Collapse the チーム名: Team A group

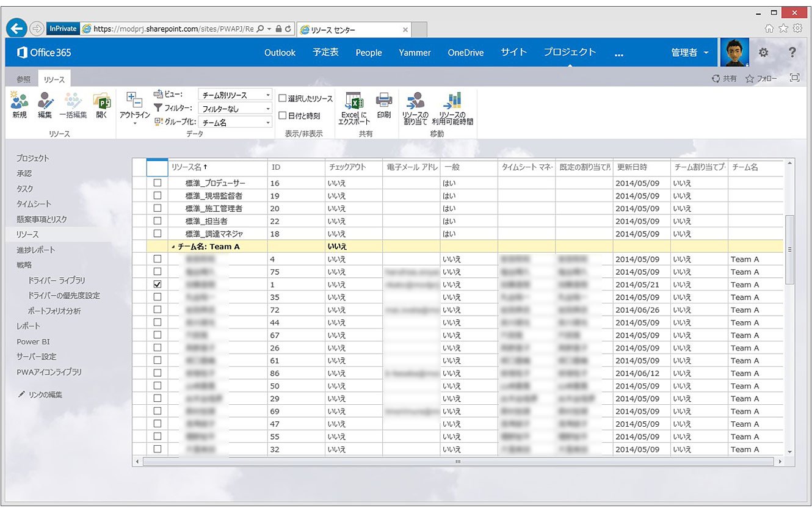[173, 247]
